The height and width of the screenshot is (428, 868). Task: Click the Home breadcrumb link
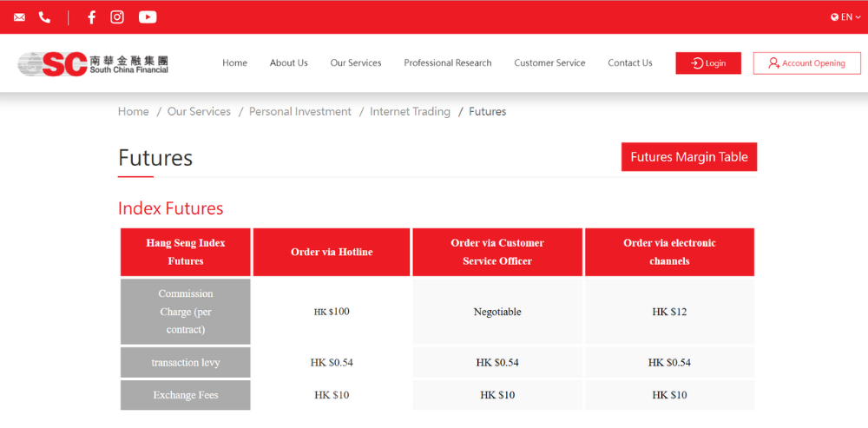click(x=134, y=112)
